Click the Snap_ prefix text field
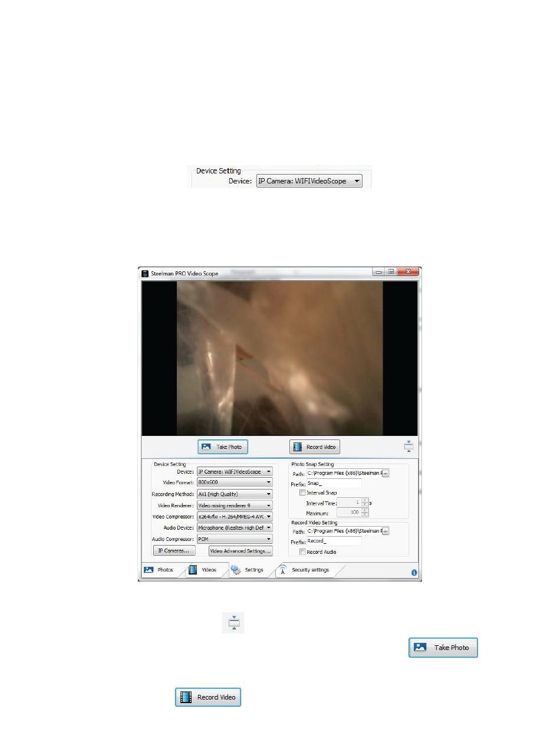Image resolution: width=560 pixels, height=732 pixels. point(333,483)
